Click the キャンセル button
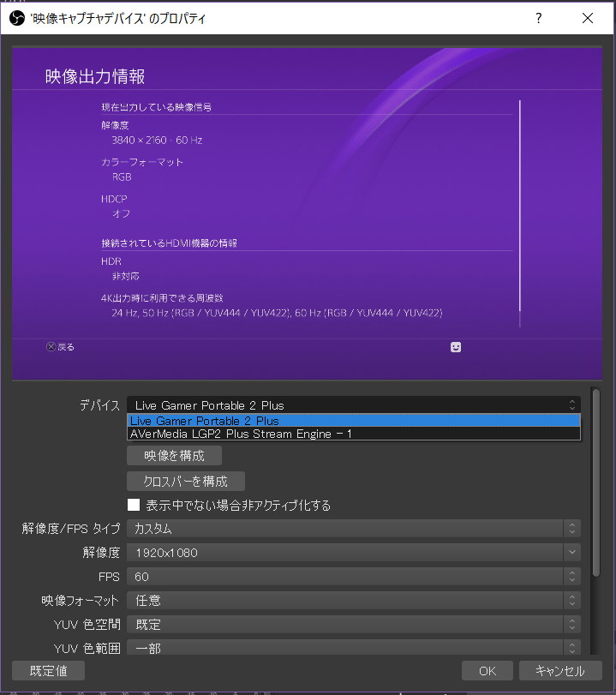 coord(560,671)
